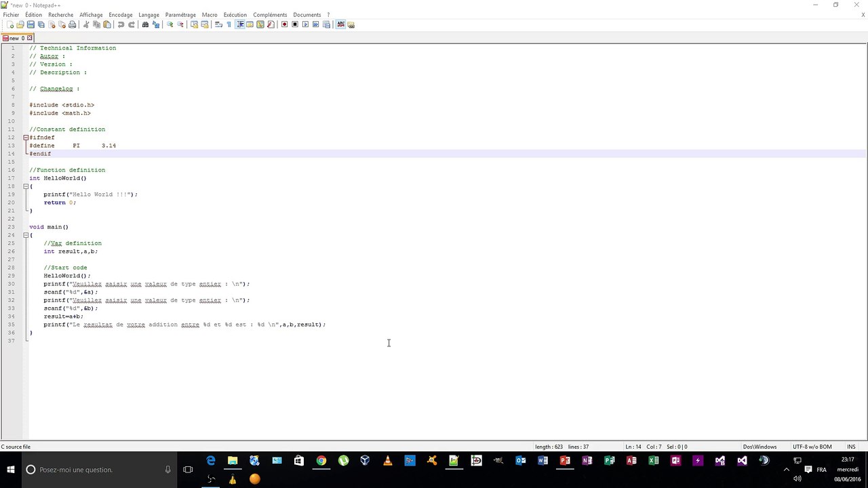Paste from the clipboard toolbar icon
868x488 pixels.
[107, 24]
